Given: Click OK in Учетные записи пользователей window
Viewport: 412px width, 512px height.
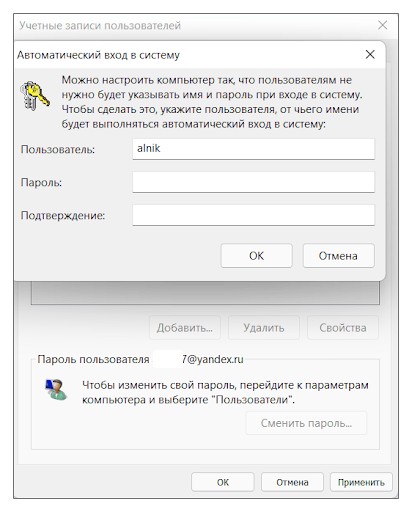Looking at the screenshot, I should click(223, 482).
